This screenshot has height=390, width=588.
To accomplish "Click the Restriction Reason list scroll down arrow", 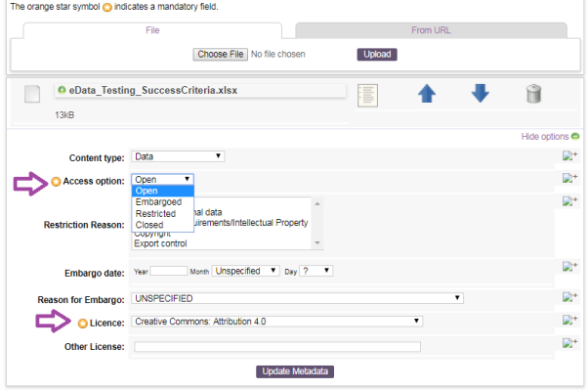I will point(317,242).
